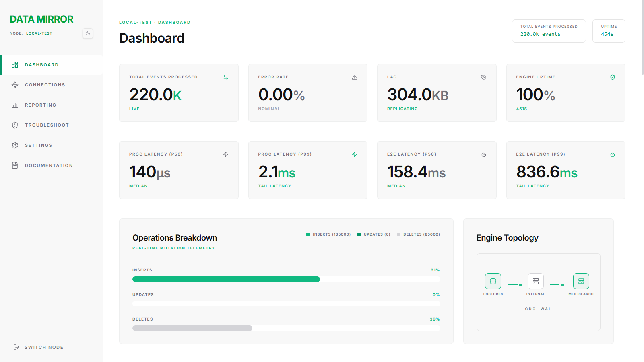Click the Updates (0) legend entry
This screenshot has width=644, height=362.
click(374, 234)
